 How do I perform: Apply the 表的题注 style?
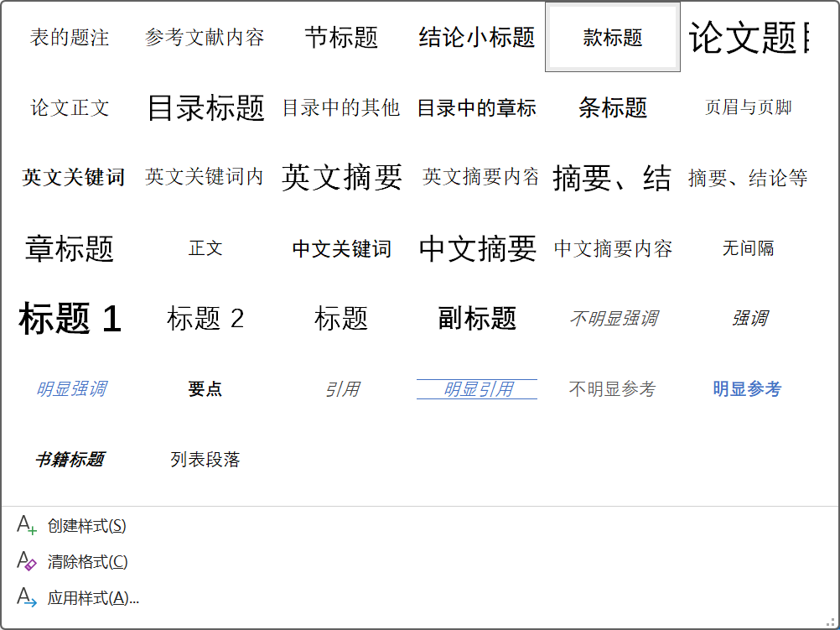pos(70,38)
